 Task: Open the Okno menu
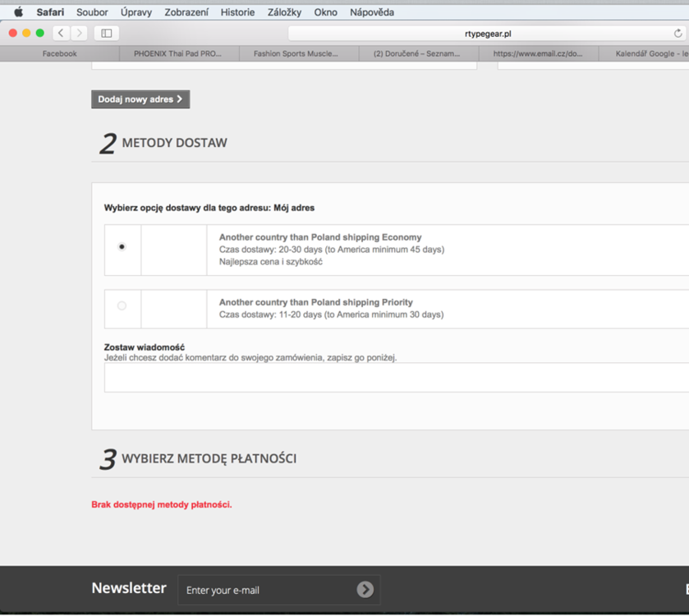pos(325,12)
